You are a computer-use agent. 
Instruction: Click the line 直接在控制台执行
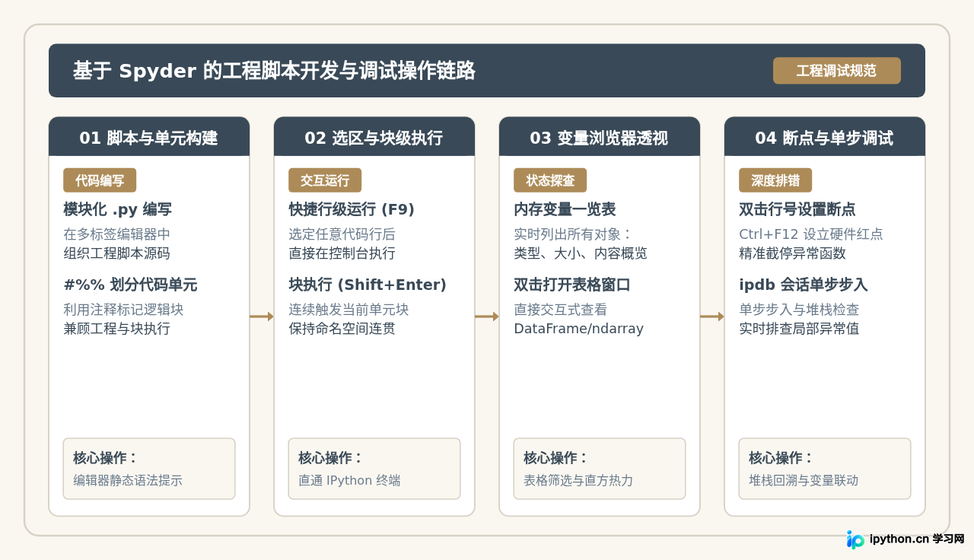click(342, 253)
